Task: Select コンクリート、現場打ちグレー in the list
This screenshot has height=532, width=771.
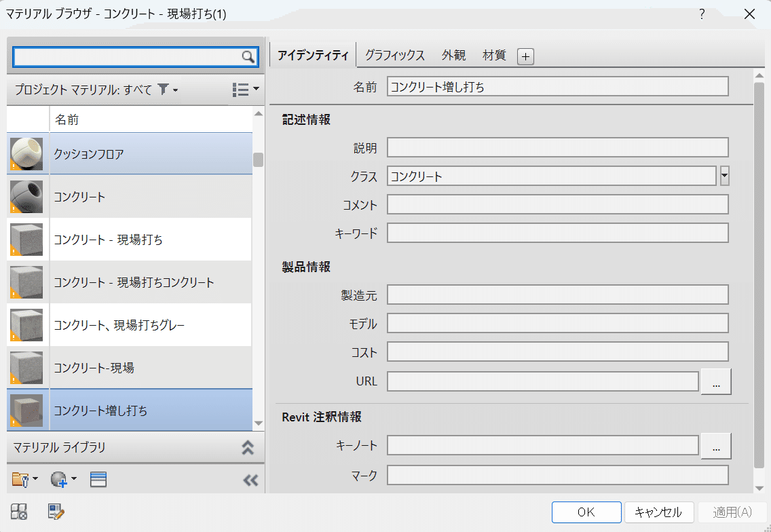Action: (119, 326)
